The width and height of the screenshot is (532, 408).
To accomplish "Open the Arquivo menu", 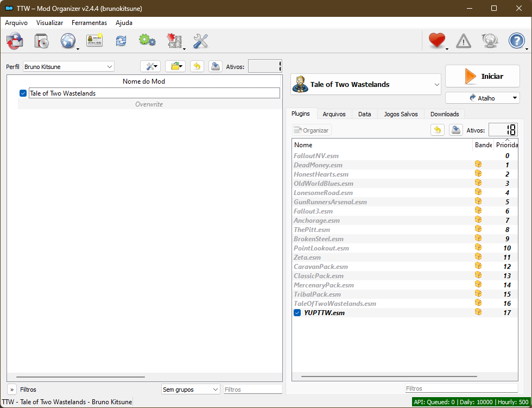I will tap(16, 23).
